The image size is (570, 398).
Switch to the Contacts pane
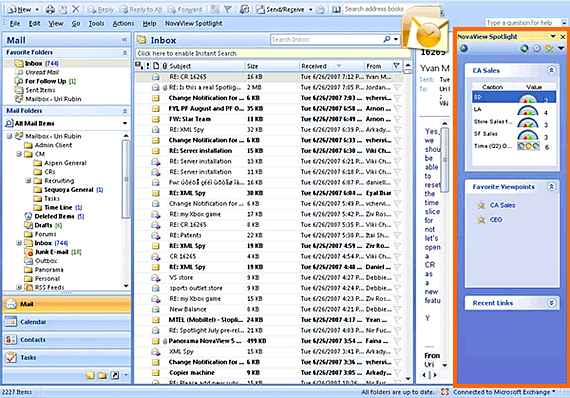coord(67,340)
